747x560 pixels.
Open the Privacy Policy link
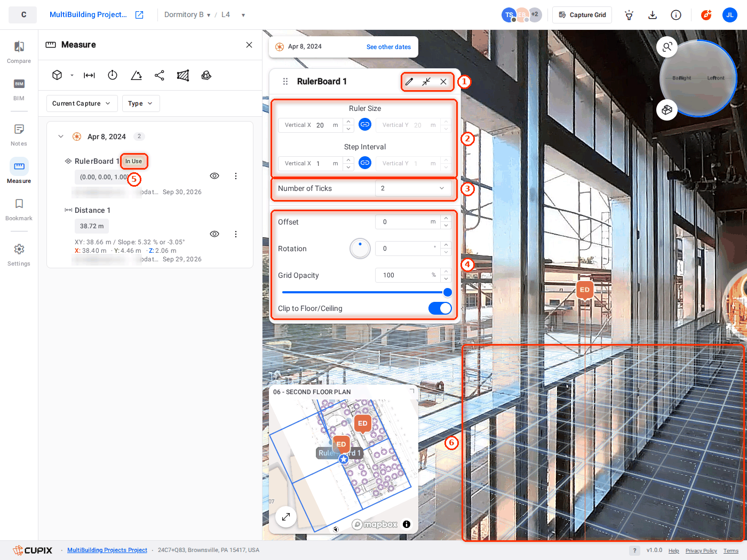701,551
